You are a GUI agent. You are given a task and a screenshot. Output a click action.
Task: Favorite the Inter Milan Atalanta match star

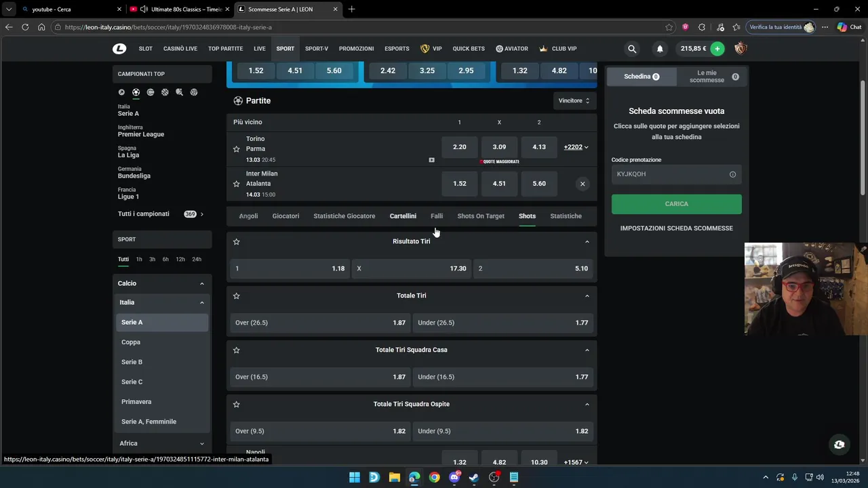click(x=237, y=184)
